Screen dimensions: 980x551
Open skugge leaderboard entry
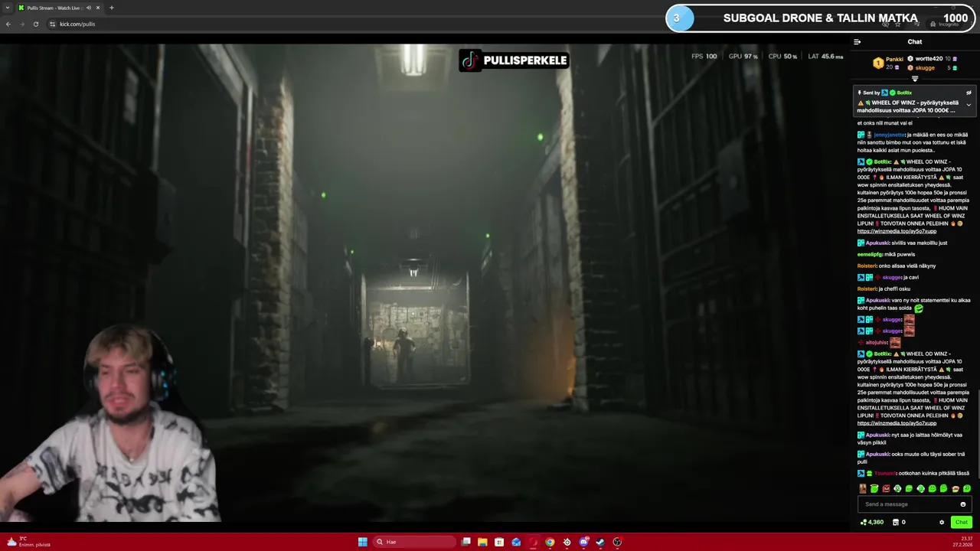[x=925, y=68]
